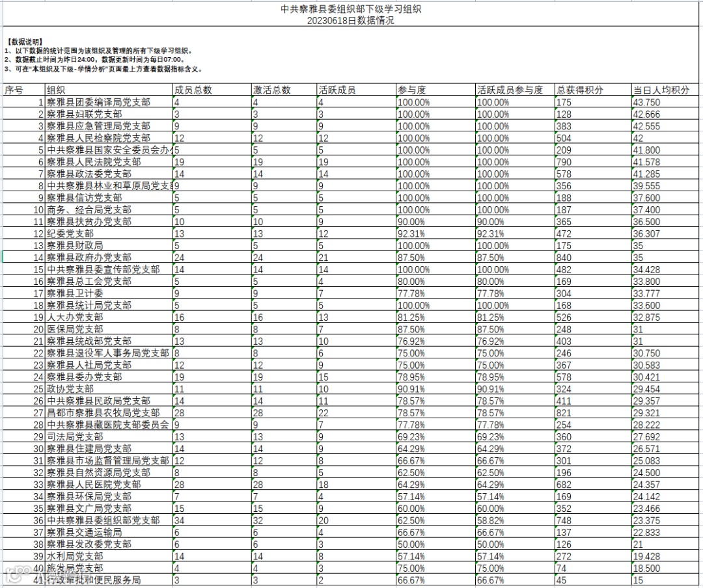The image size is (703, 588).
Task: Select cell 察雅县统计局党支部
Action: click(x=109, y=305)
